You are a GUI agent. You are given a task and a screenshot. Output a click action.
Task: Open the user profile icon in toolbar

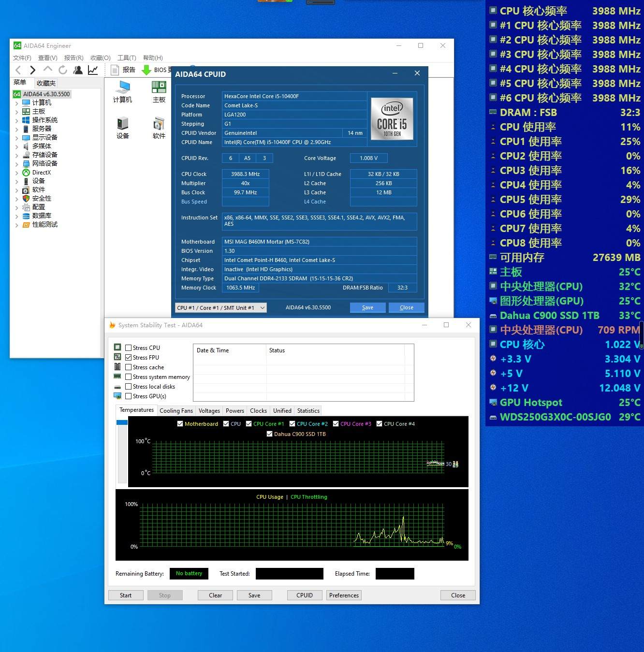pyautogui.click(x=78, y=70)
